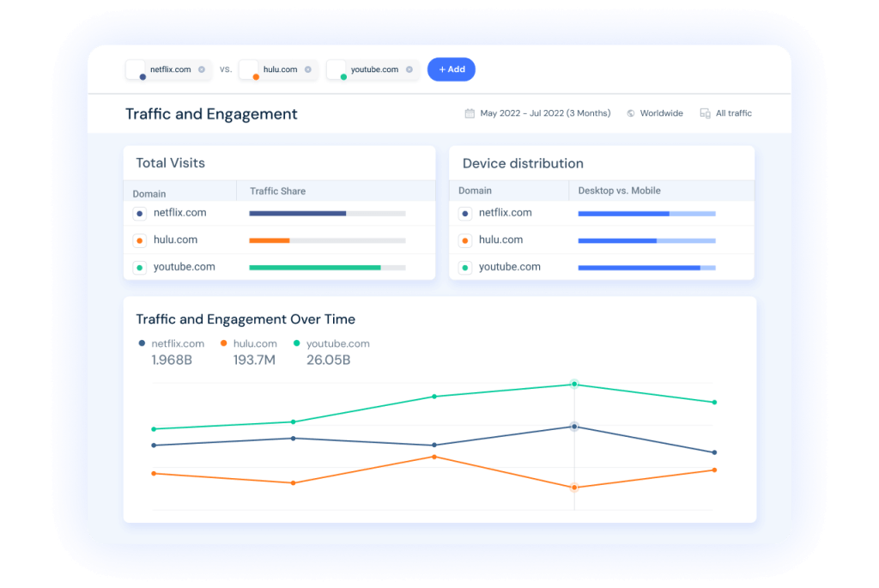
Task: Click hulu.com desktop vs mobile bar
Action: 647,240
